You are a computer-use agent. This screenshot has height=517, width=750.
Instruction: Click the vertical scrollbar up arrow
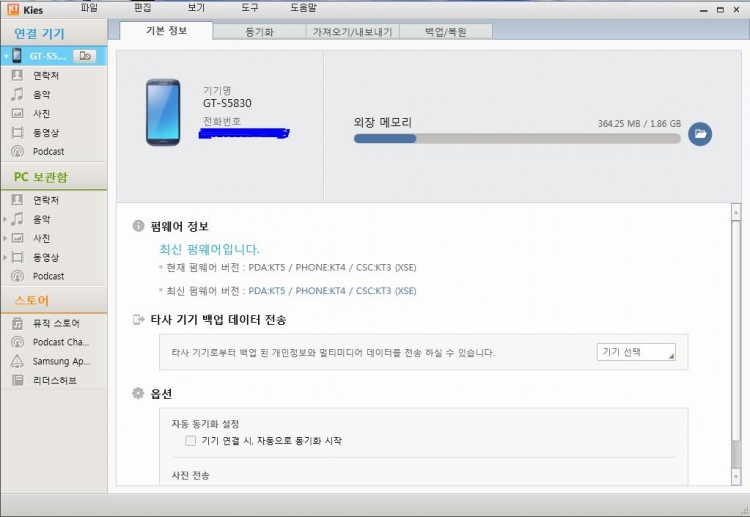pyautogui.click(x=736, y=212)
